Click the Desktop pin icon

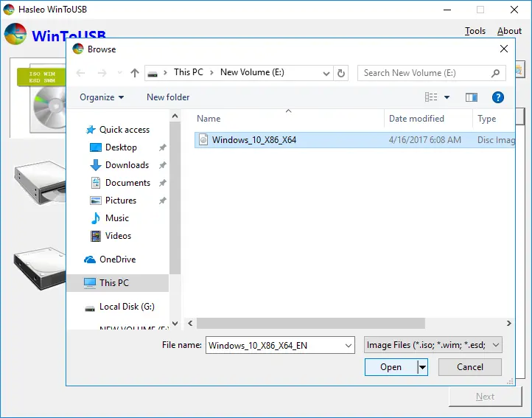click(x=163, y=147)
